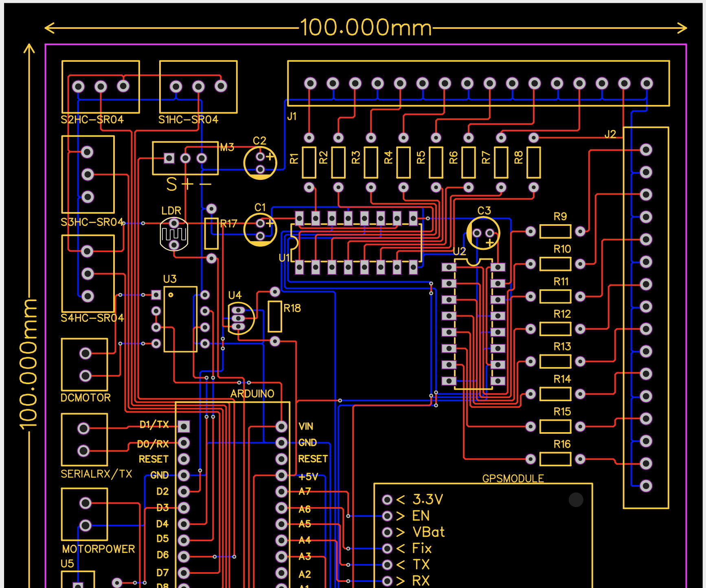Click the GPS module Fix label
The image size is (706, 588).
coord(422,549)
